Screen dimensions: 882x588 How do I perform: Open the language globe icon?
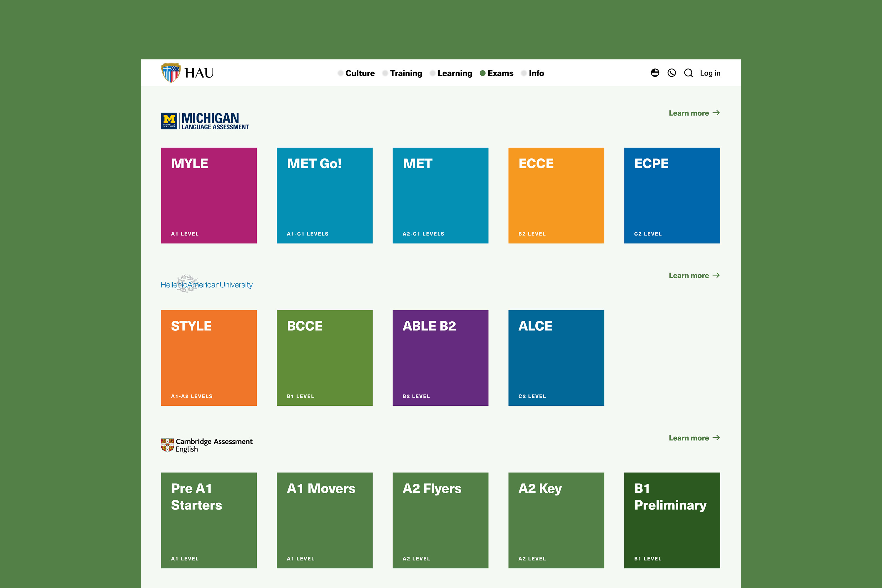655,73
